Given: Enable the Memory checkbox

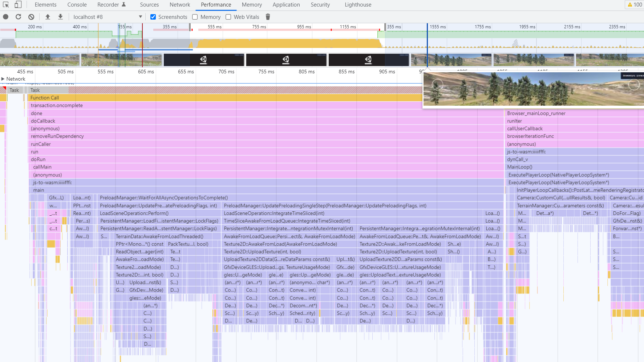Looking at the screenshot, I should (195, 17).
